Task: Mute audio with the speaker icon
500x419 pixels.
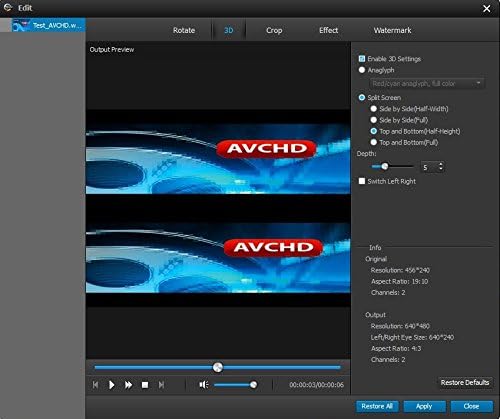Action: [204, 385]
